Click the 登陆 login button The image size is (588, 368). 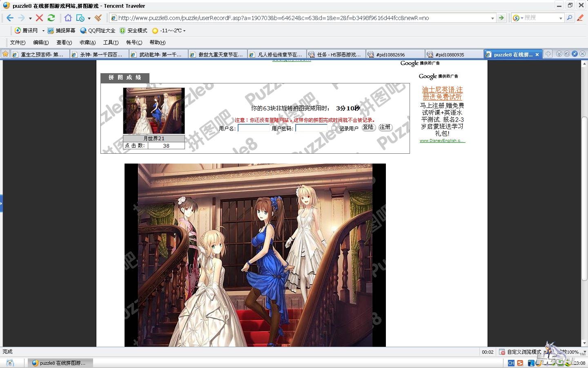click(x=368, y=127)
